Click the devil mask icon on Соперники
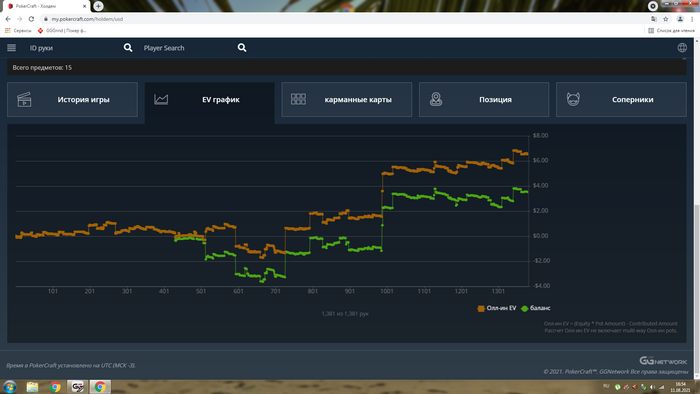 [x=573, y=99]
